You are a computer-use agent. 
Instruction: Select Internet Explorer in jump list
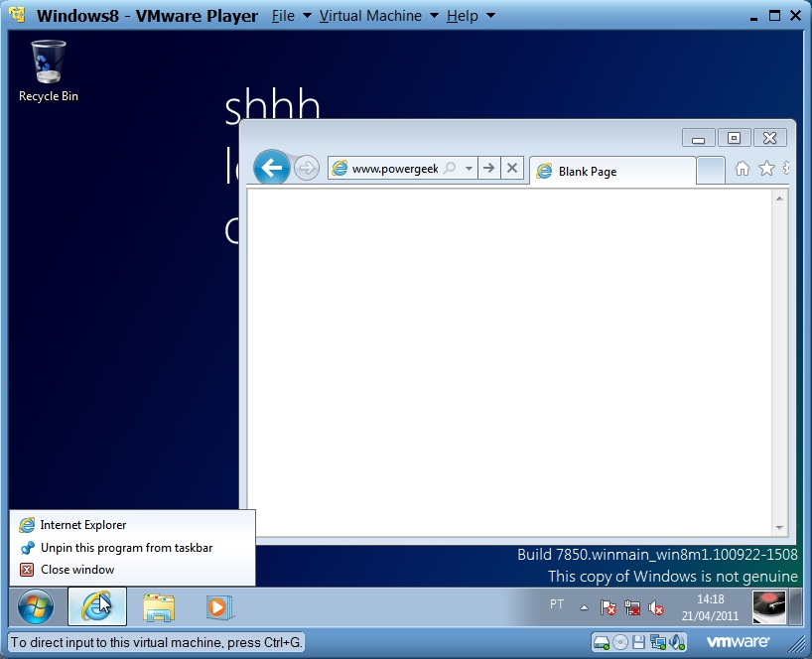pos(133,525)
